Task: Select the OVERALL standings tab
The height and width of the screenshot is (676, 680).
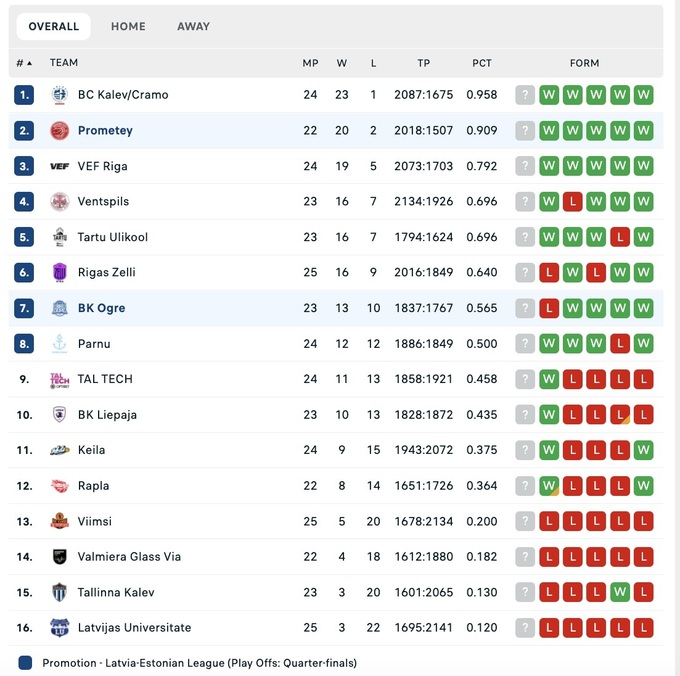Action: tap(54, 27)
